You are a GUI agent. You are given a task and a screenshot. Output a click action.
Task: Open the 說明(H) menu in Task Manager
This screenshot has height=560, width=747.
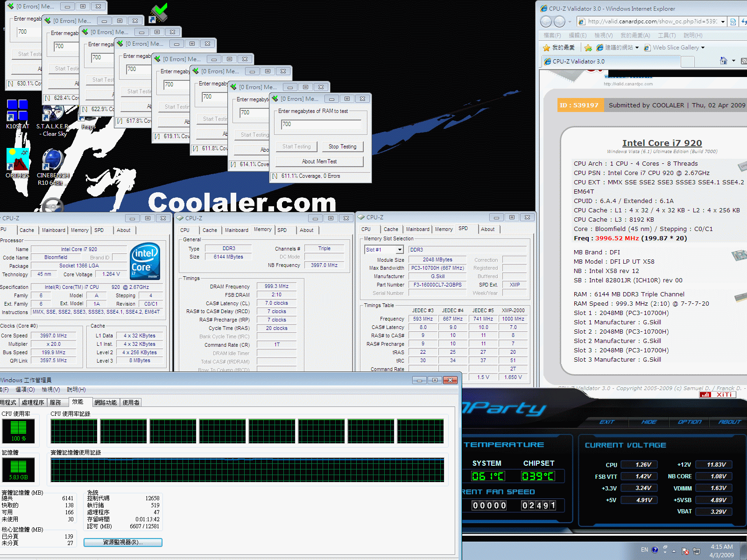point(76,389)
